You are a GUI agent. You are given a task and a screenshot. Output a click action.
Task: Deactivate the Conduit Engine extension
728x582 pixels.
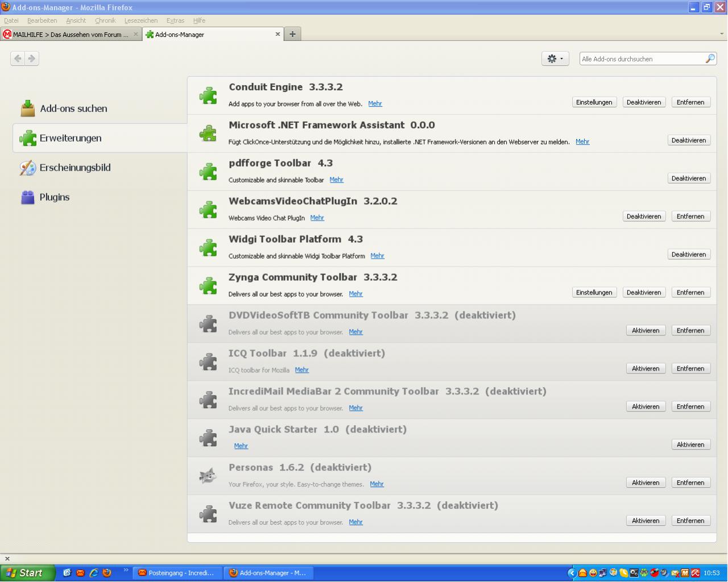click(x=644, y=102)
